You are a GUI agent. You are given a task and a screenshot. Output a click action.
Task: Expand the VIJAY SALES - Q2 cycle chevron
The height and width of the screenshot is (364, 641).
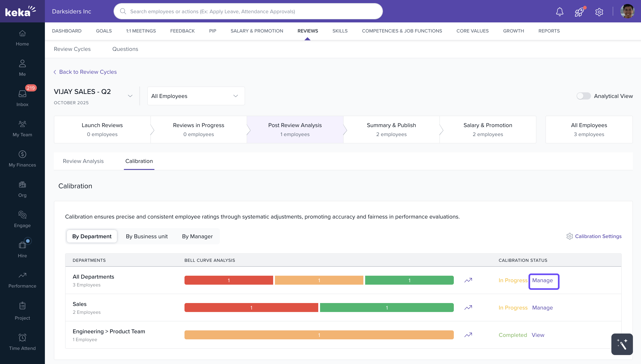[130, 96]
